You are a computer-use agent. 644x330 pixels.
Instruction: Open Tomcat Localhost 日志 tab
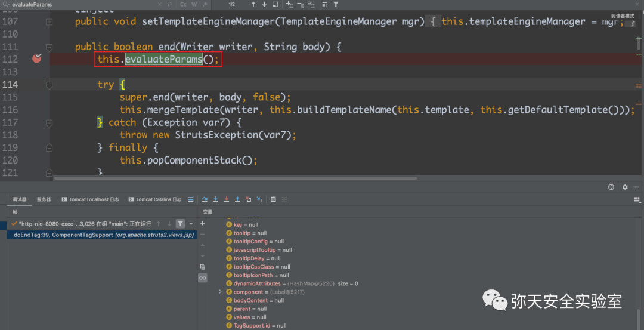[91, 199]
